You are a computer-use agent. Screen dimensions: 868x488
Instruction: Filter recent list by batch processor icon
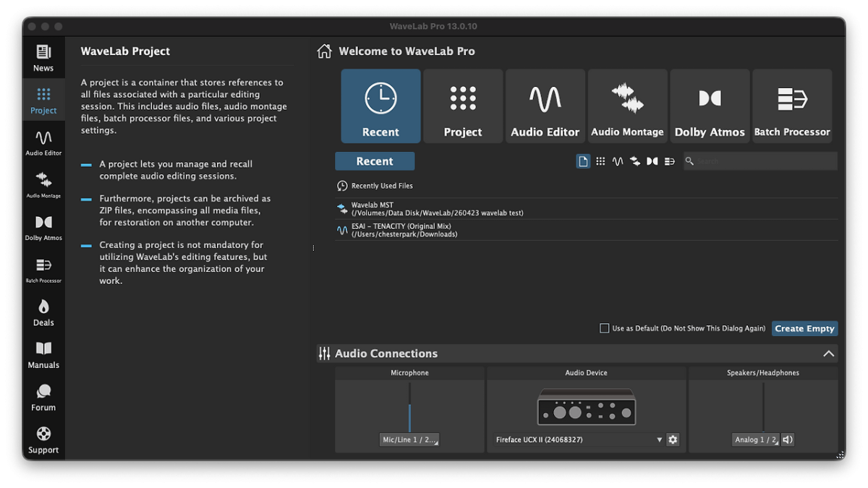(670, 161)
